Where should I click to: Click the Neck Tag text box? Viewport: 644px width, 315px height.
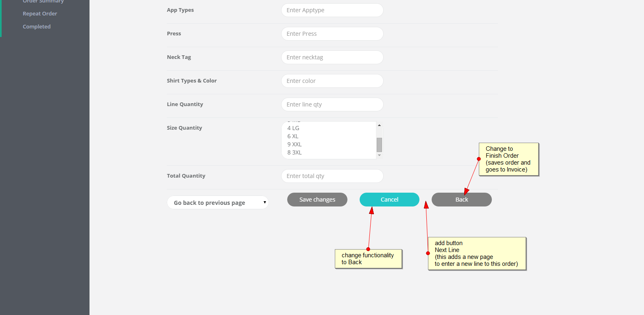pos(332,57)
